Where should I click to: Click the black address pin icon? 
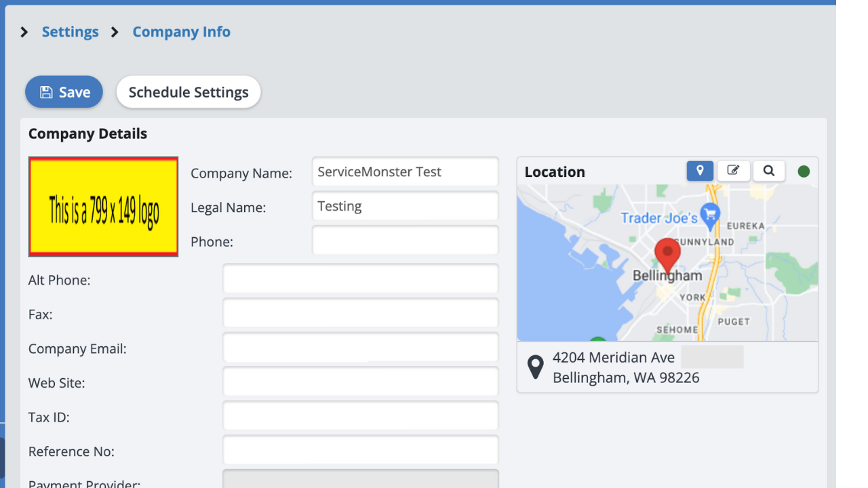pyautogui.click(x=536, y=367)
